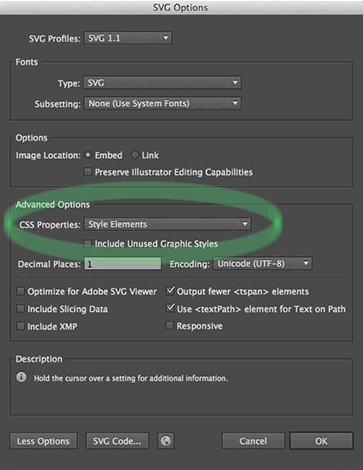
Task: Toggle Include Unused Graphic Styles checkbox
Action: click(x=88, y=244)
